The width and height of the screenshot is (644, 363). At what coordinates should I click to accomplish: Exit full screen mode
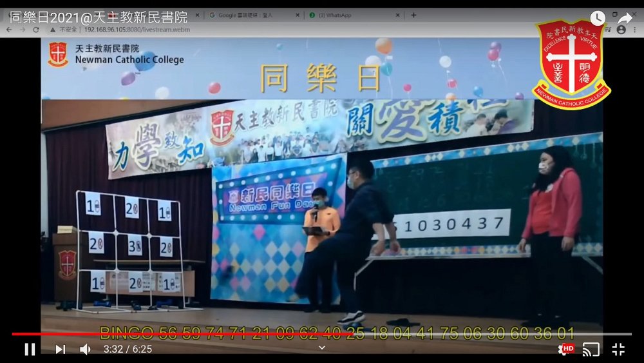click(x=618, y=349)
